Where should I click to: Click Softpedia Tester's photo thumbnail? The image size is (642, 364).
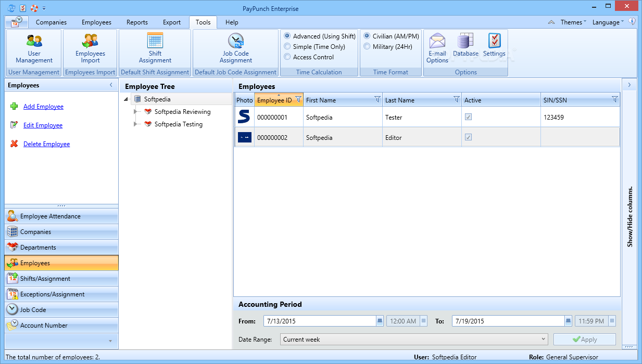(244, 117)
